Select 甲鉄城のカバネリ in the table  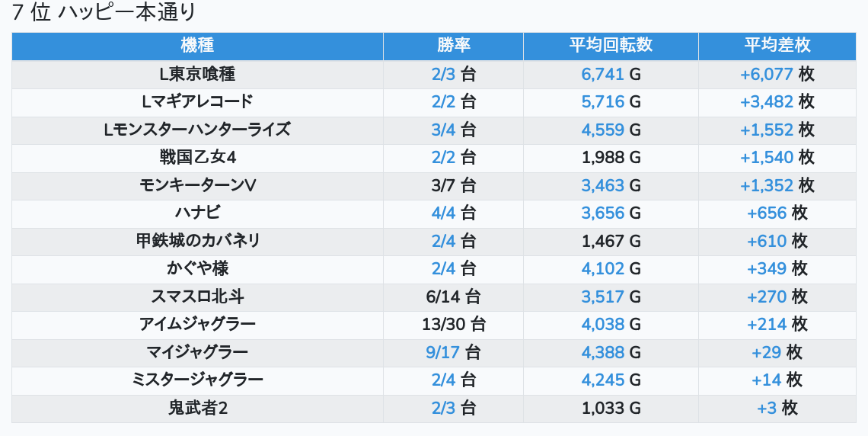click(197, 241)
